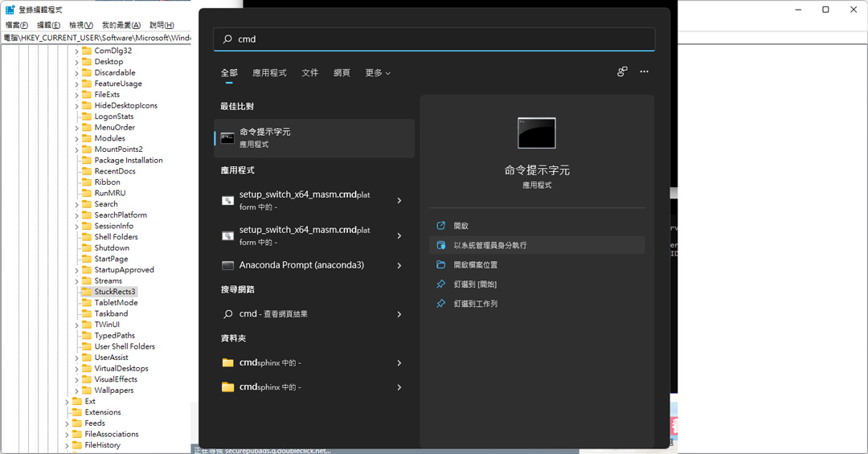Open the 編輯(E) menu in Registry Editor

pyautogui.click(x=48, y=25)
